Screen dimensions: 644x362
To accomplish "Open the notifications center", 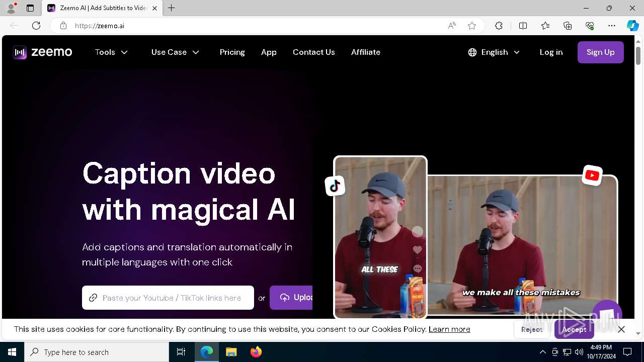I will coord(627,352).
